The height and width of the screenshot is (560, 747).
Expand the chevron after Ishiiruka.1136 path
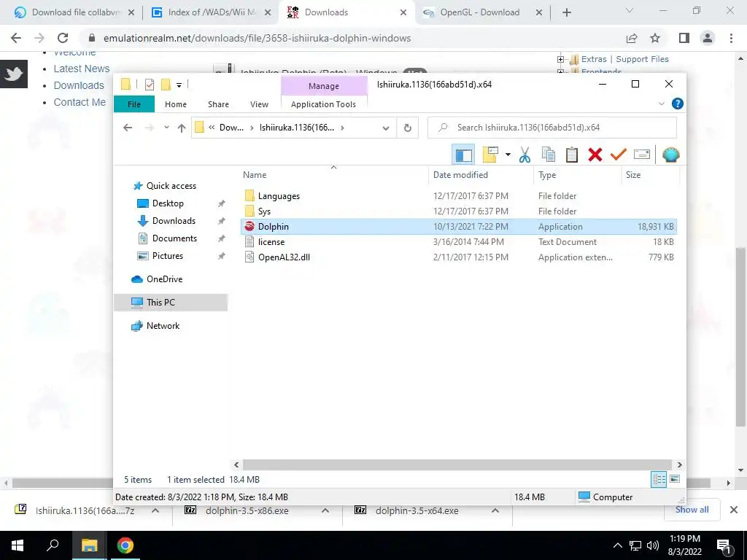point(343,128)
